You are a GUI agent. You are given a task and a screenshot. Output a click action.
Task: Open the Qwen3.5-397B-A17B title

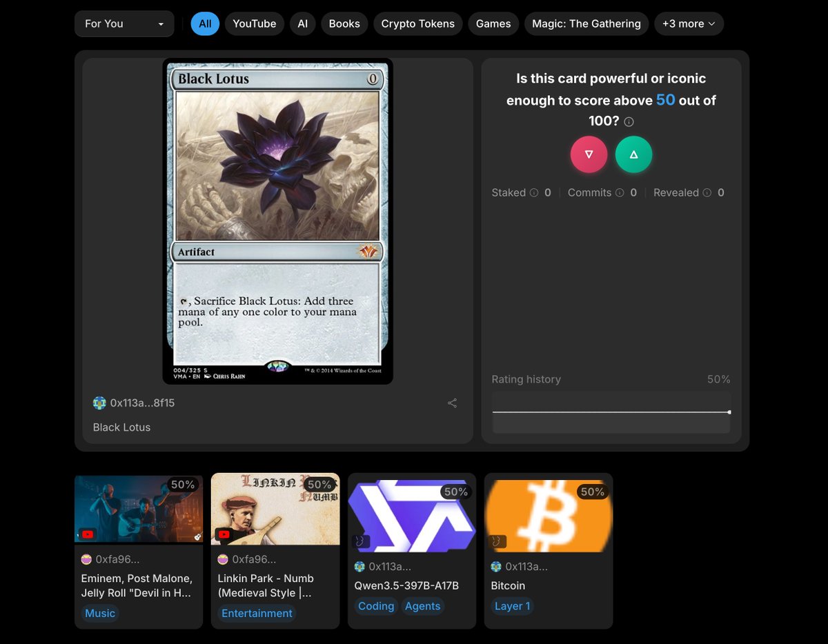(406, 585)
